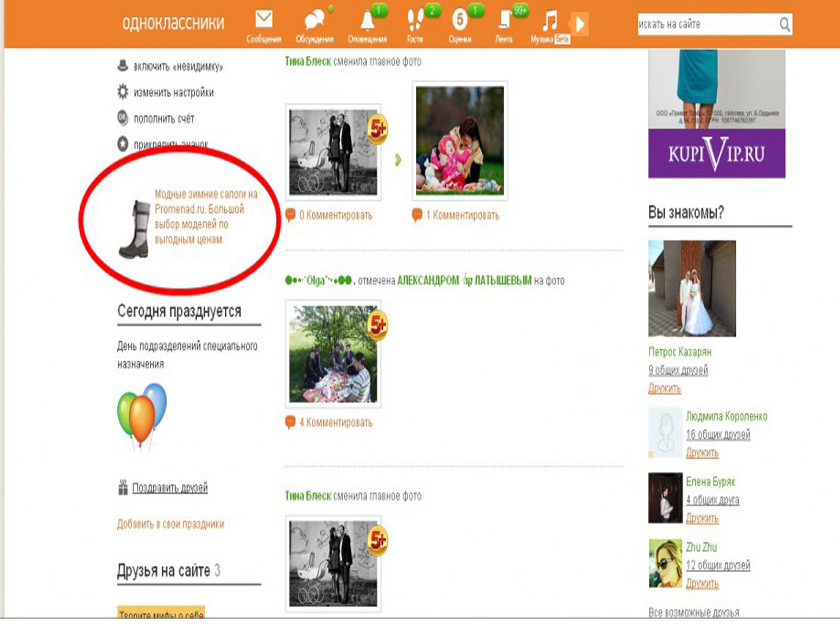Open the picnic photo thumbnail
The image size is (840, 629).
coord(333,354)
